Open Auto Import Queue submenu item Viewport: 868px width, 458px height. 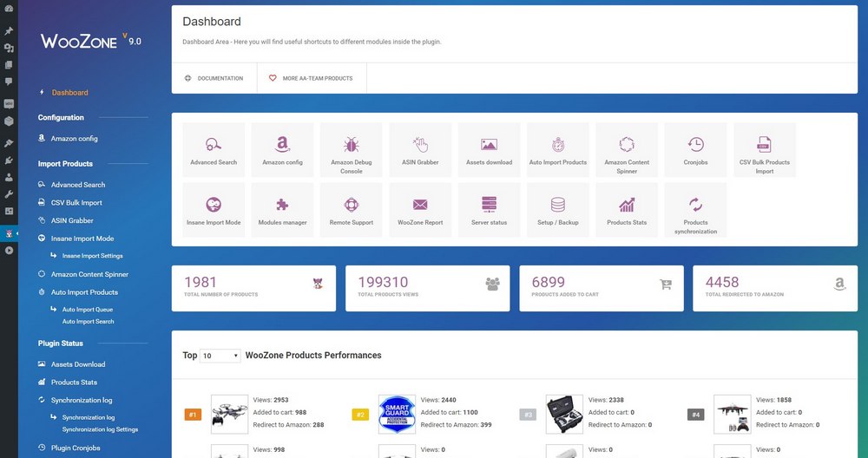(x=88, y=309)
